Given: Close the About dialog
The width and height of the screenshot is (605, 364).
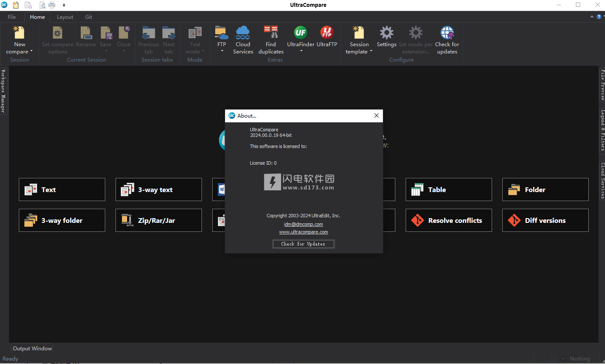Looking at the screenshot, I should tap(377, 115).
